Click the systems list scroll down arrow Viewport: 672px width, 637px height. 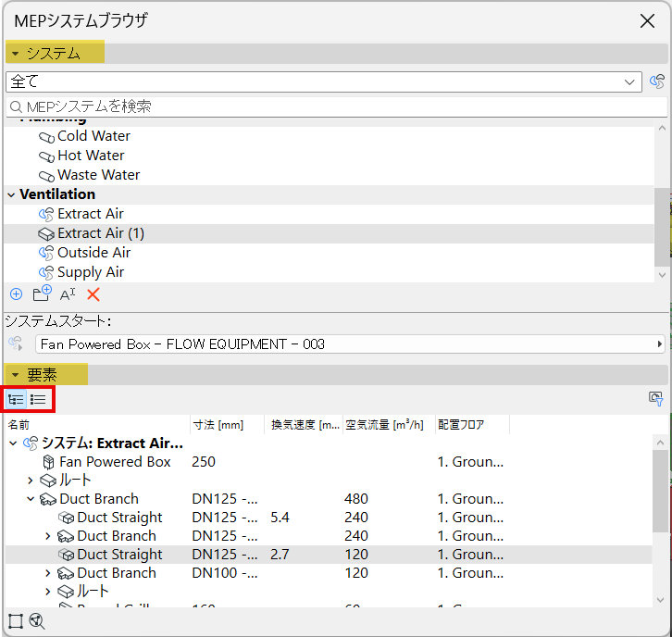coord(661,275)
